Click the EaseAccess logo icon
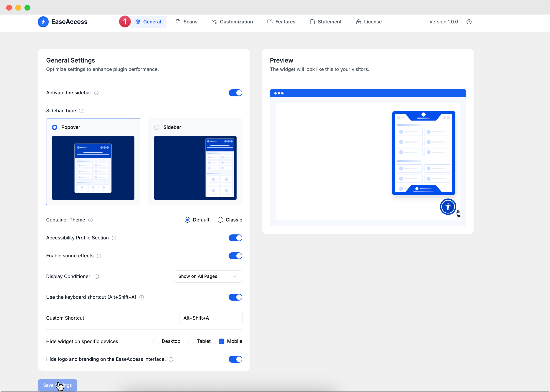 coord(43,22)
